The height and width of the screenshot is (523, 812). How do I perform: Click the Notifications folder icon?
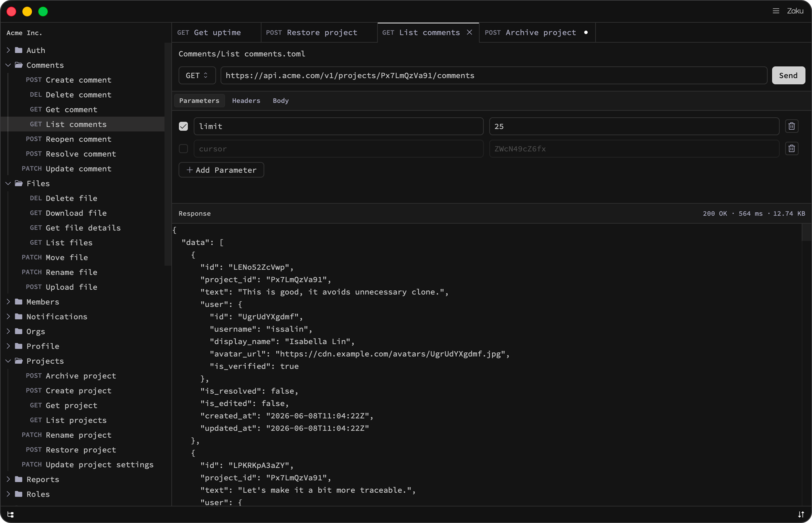19,317
